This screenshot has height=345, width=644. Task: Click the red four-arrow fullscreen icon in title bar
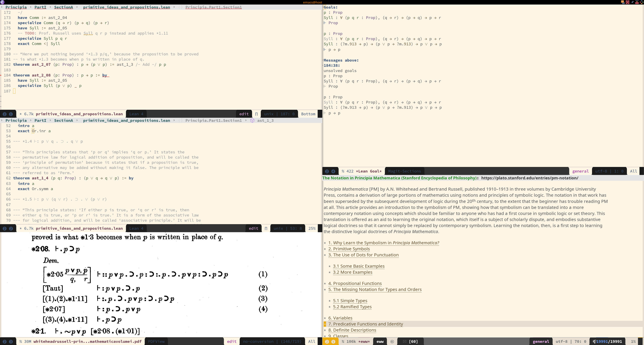[x=628, y=2]
